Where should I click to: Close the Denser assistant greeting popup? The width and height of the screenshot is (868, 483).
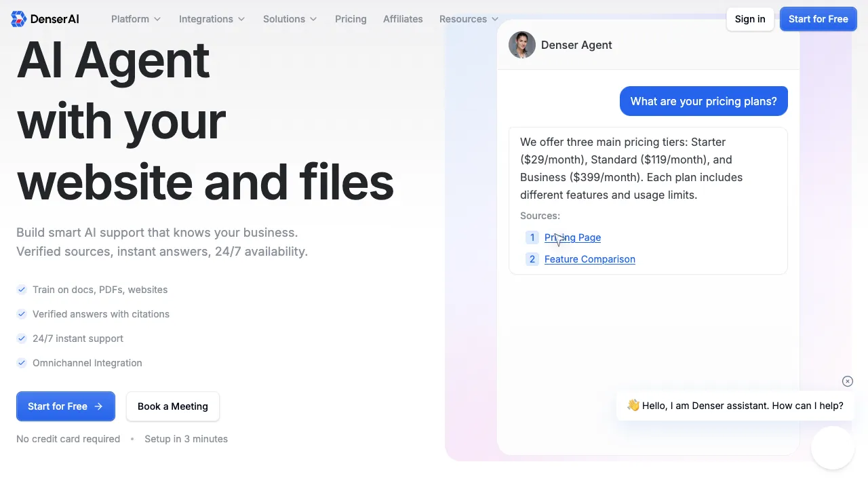(848, 381)
